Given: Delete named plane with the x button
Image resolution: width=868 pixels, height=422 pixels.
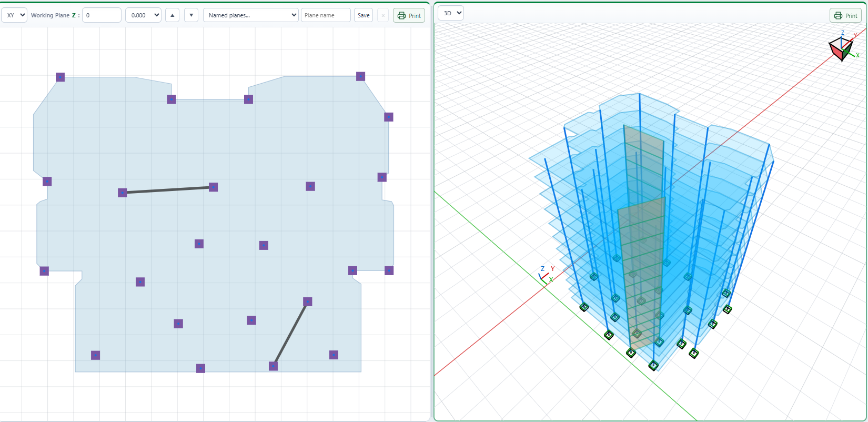Looking at the screenshot, I should pos(383,15).
